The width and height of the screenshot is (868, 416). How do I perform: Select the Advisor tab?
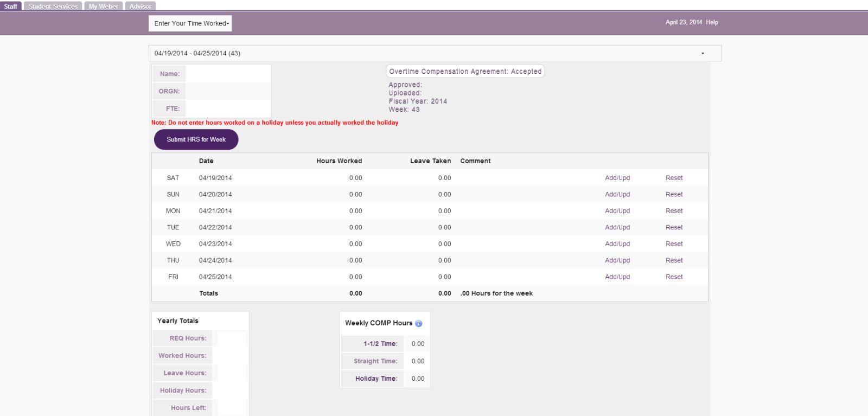click(x=141, y=7)
